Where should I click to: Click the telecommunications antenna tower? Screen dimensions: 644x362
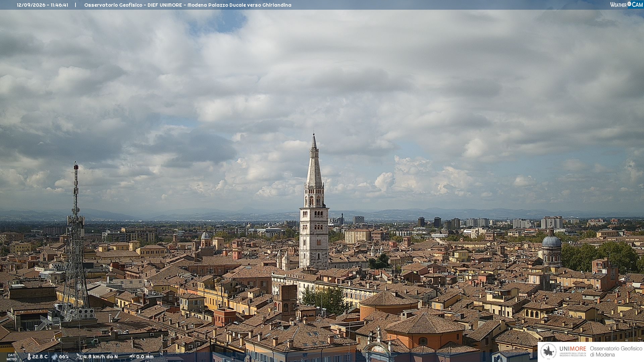[76, 241]
